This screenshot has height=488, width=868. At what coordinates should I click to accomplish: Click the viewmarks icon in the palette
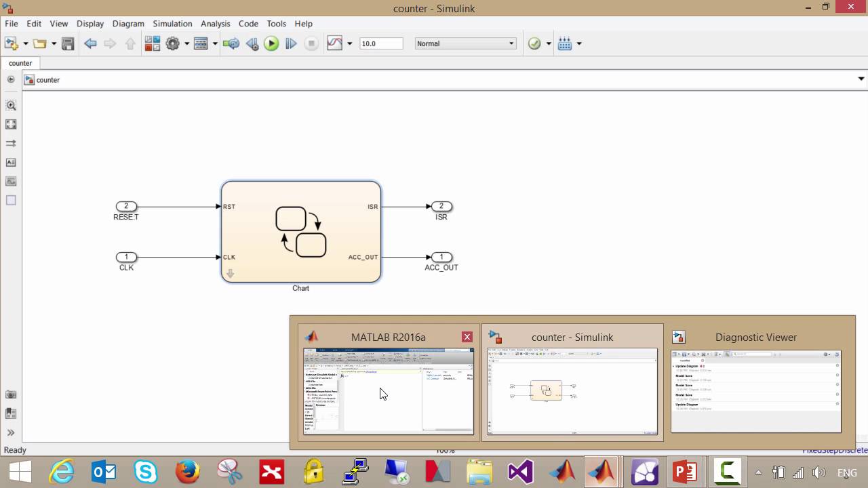point(11,413)
